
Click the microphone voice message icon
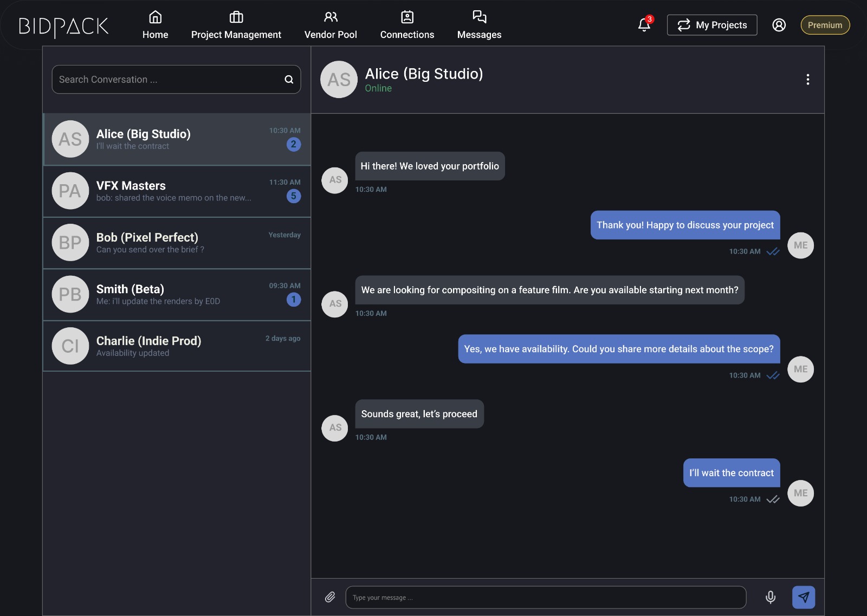click(x=770, y=597)
